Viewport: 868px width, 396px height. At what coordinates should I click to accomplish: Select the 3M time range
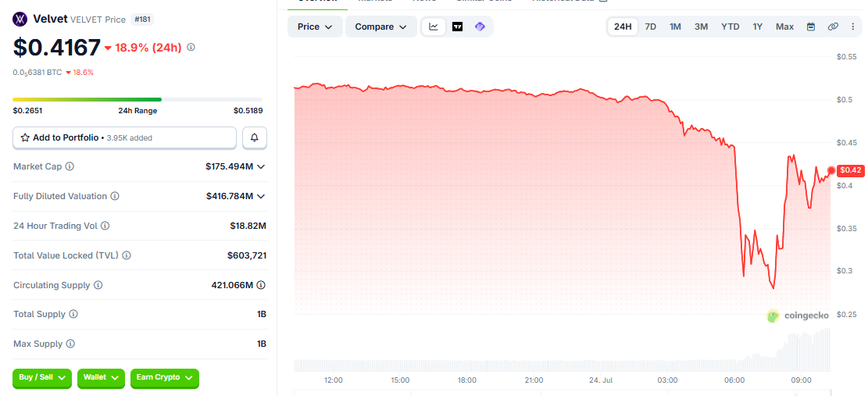point(702,27)
